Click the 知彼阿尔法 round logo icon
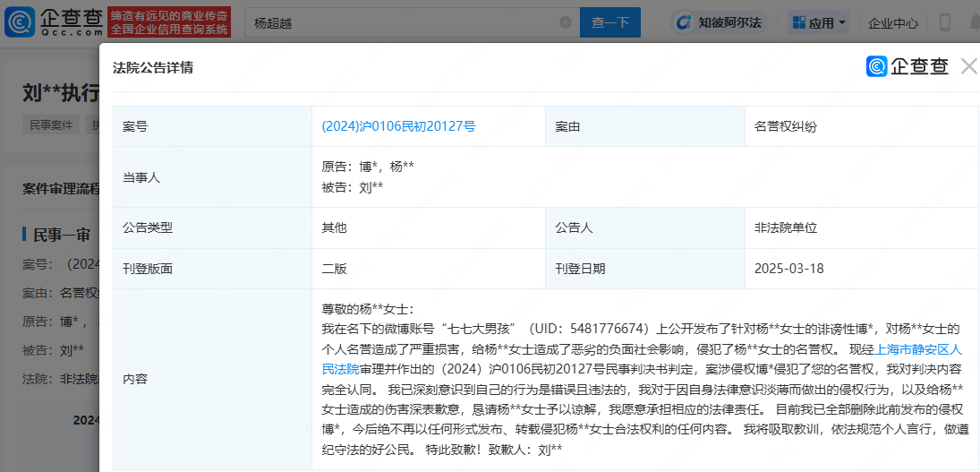The image size is (980, 472). (x=685, y=23)
